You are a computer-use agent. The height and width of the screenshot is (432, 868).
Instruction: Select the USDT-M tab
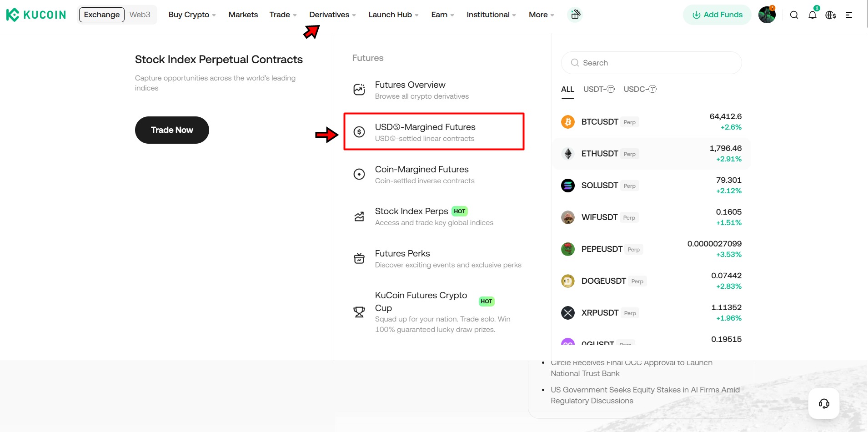point(599,89)
